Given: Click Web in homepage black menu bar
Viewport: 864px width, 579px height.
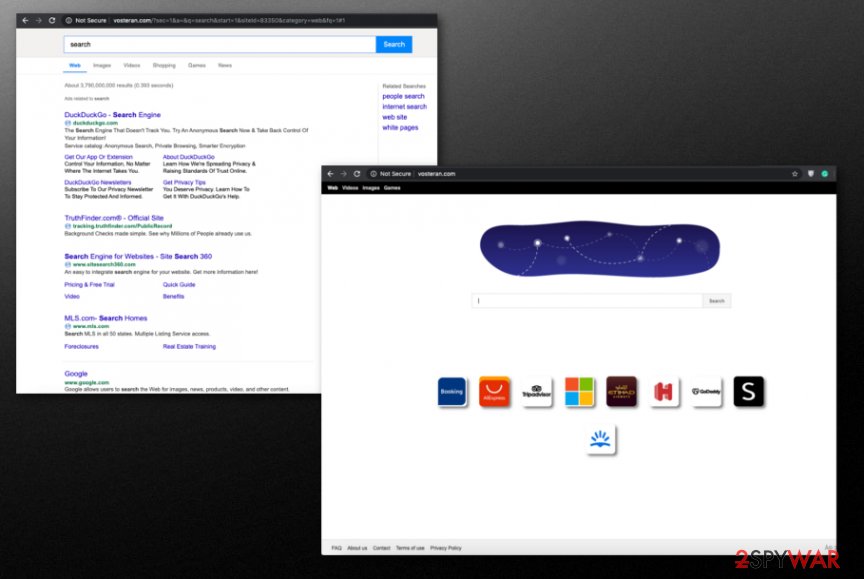Looking at the screenshot, I should [333, 188].
